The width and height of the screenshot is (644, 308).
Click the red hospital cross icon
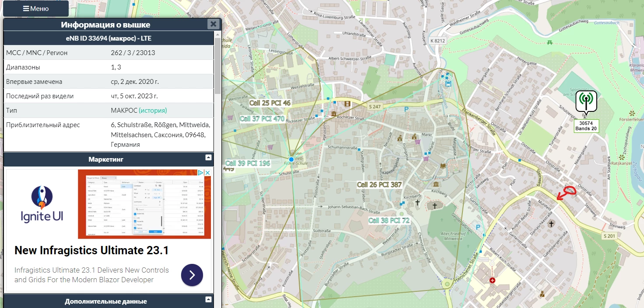pos(493,280)
